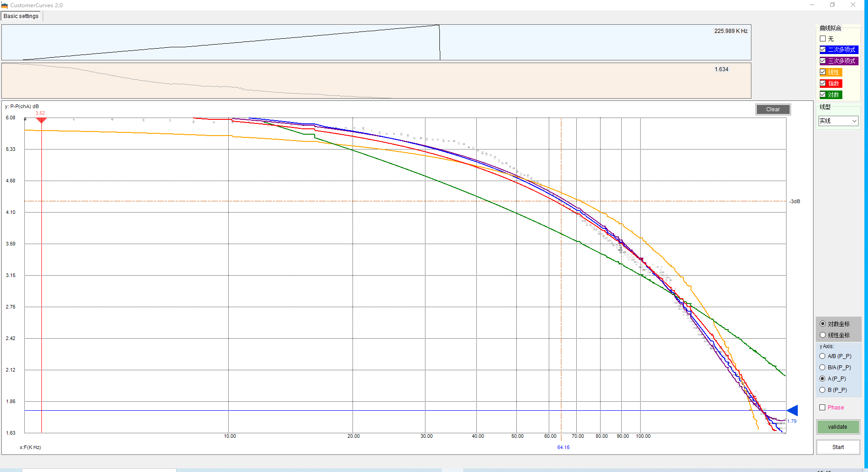Click the 100.00 x-axis tick label
Viewport: 868px width, 472px height.
[643, 436]
